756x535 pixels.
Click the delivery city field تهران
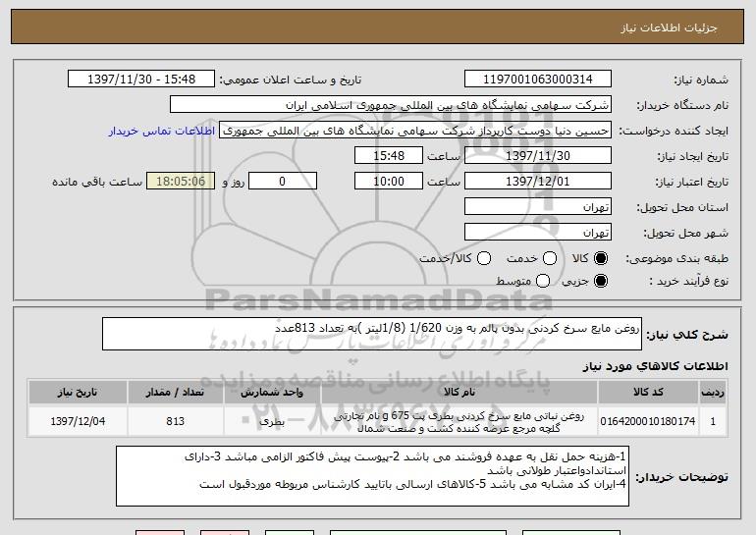[538, 233]
